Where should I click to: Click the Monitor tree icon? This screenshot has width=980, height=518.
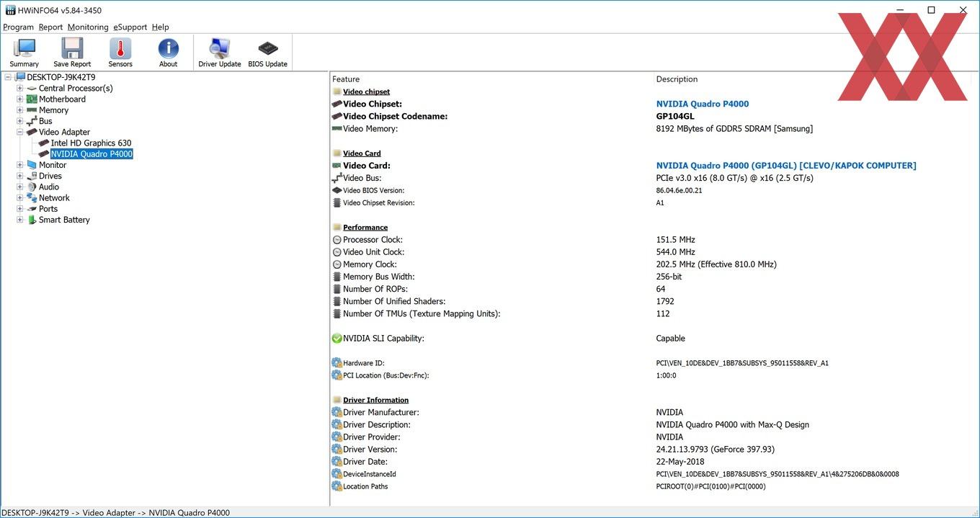coord(32,165)
